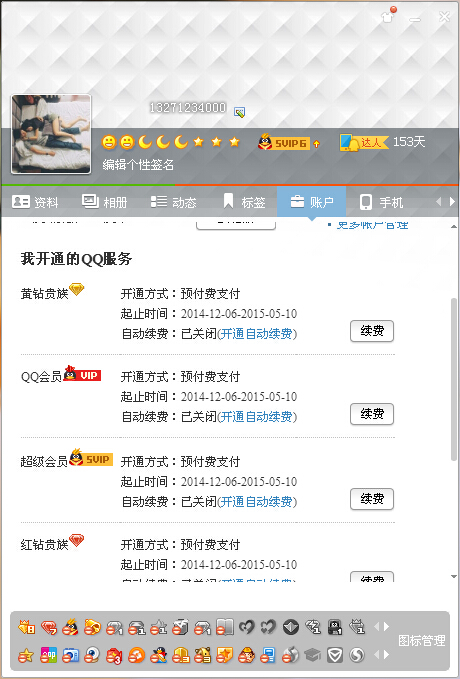This screenshot has width=460, height=679.
Task: Click the yellow diamond icon beside 黄钻贵族
Action: point(76,289)
